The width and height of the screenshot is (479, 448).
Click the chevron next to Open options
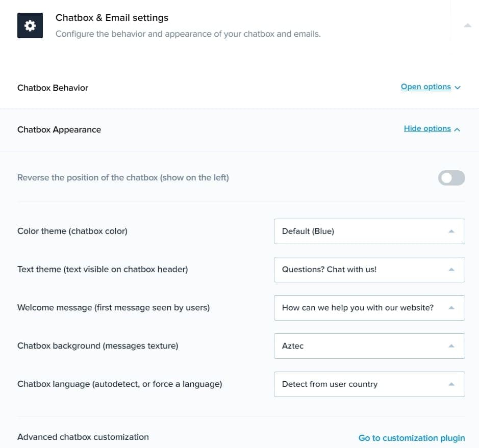click(458, 88)
